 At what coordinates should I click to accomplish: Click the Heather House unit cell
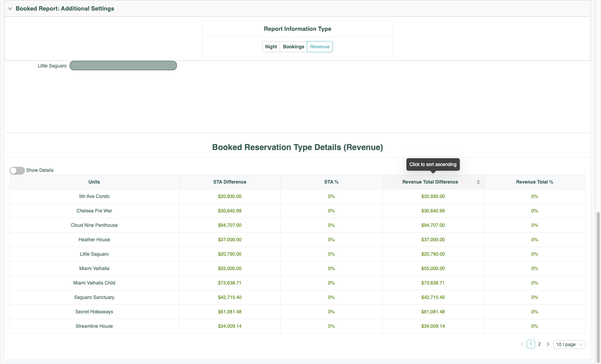pyautogui.click(x=94, y=240)
